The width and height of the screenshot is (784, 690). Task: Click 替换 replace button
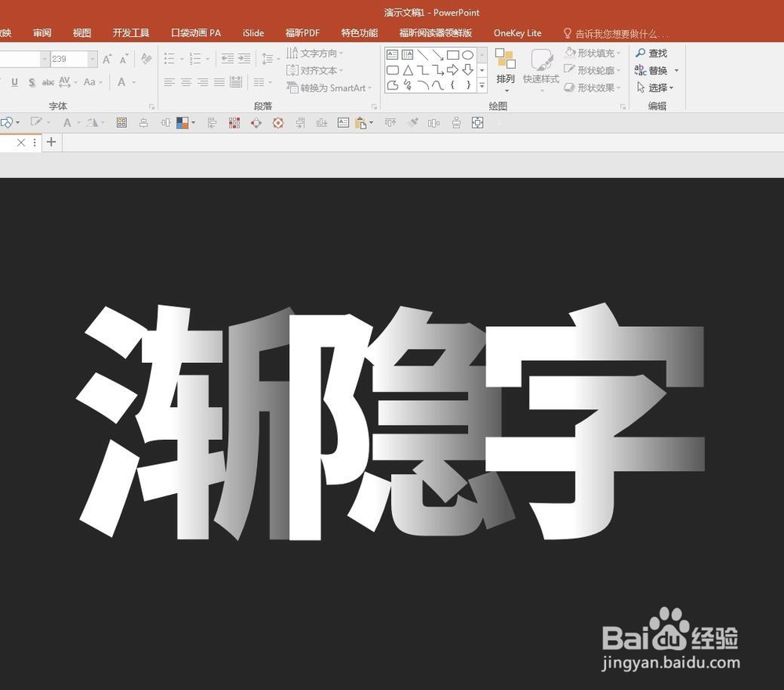click(x=652, y=71)
